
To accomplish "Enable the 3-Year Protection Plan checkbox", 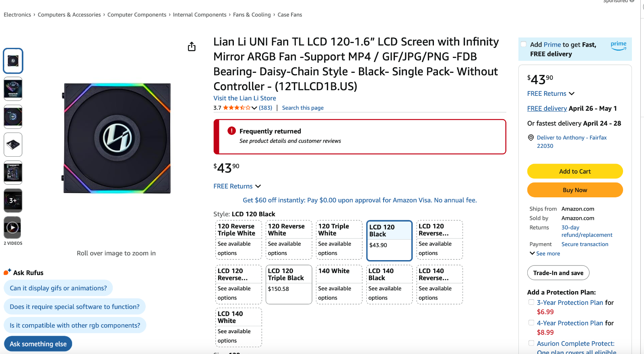I will click(x=531, y=302).
